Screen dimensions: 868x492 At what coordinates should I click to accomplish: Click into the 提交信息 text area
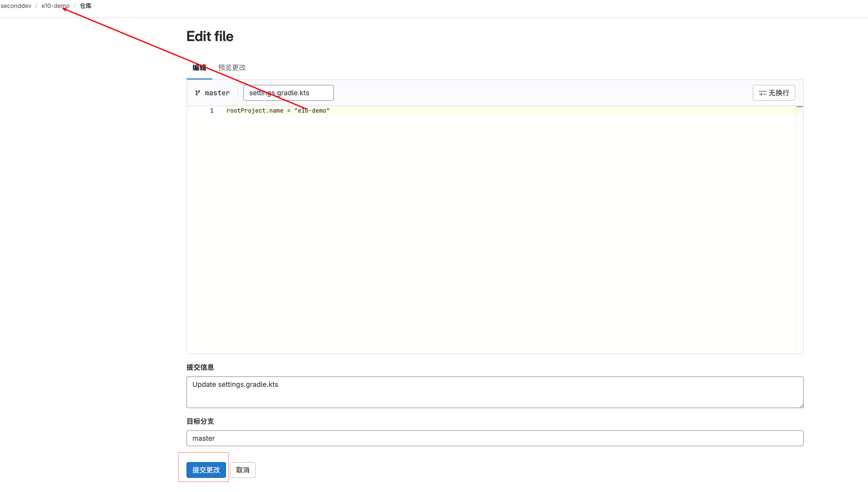pyautogui.click(x=495, y=392)
